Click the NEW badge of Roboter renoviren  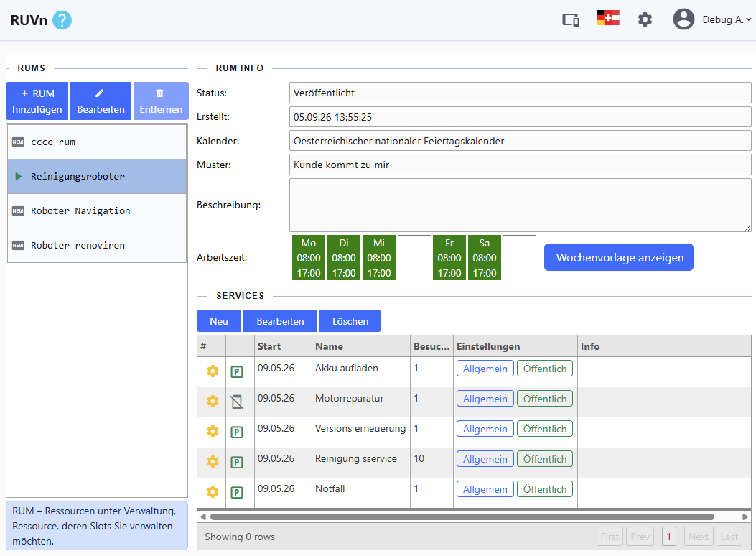(x=18, y=245)
